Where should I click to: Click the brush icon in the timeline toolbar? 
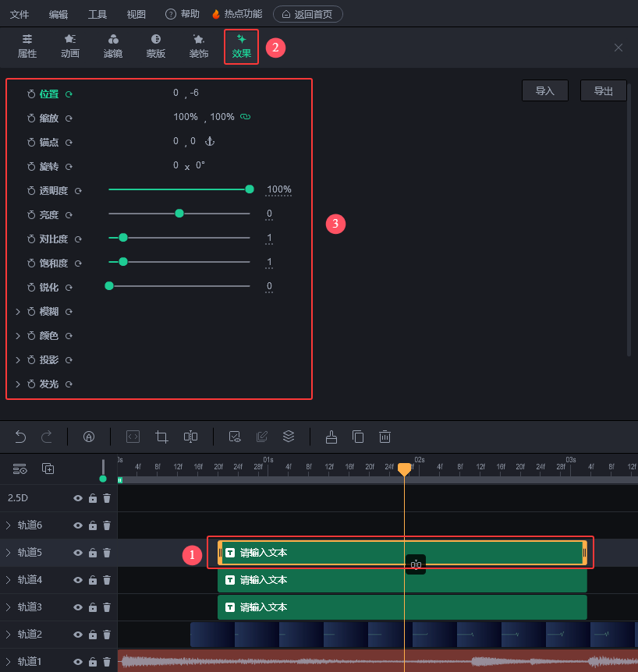point(331,437)
